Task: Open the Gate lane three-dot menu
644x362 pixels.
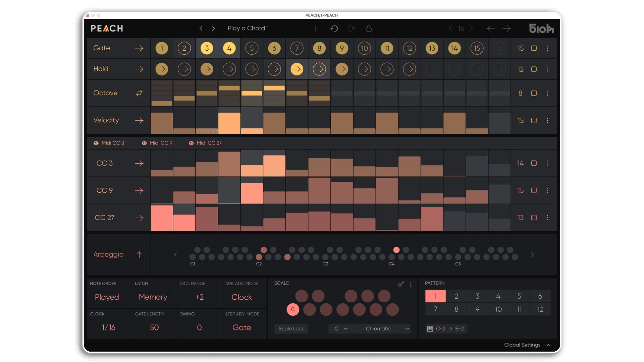Action: point(547,48)
